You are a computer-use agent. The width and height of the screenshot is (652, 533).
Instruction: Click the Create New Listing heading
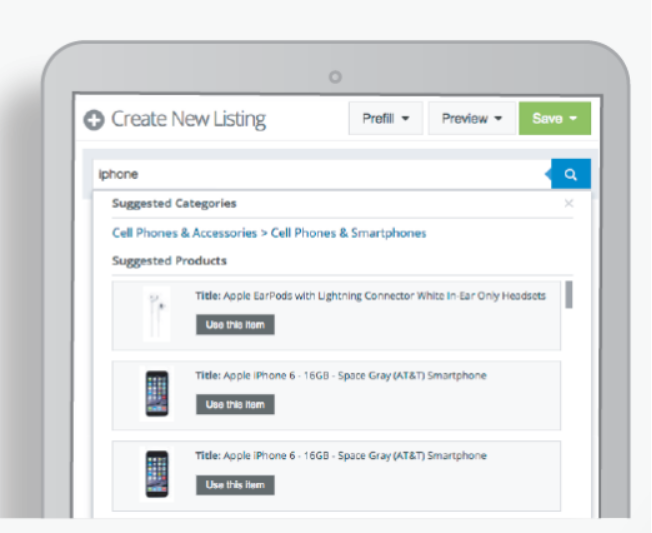(x=188, y=120)
